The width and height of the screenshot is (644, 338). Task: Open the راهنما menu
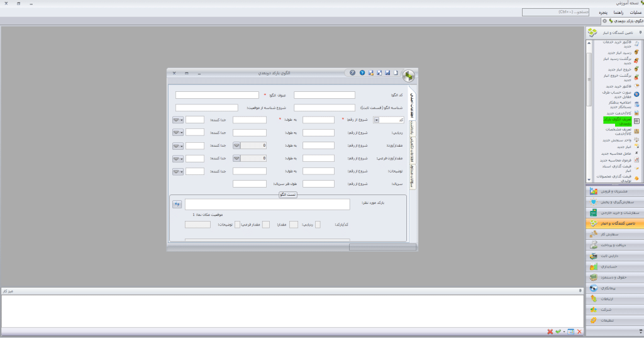point(618,13)
